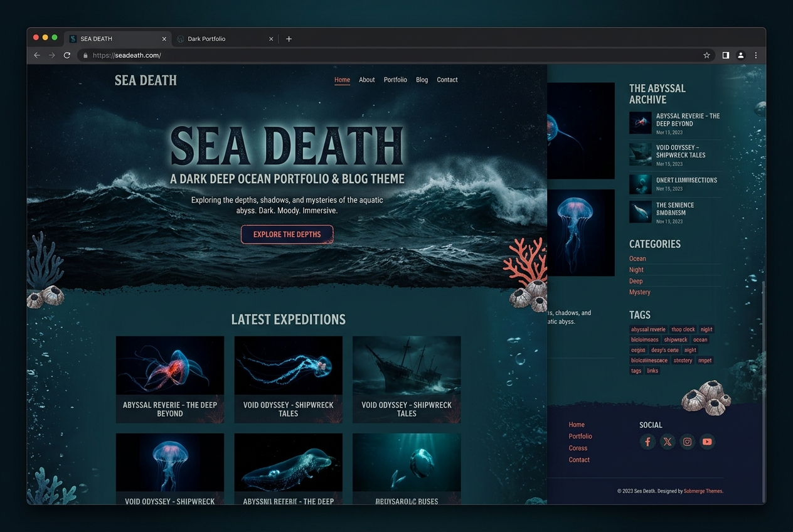Switch to the Dark Portfolio browser tab
This screenshot has width=793, height=532.
[225, 39]
